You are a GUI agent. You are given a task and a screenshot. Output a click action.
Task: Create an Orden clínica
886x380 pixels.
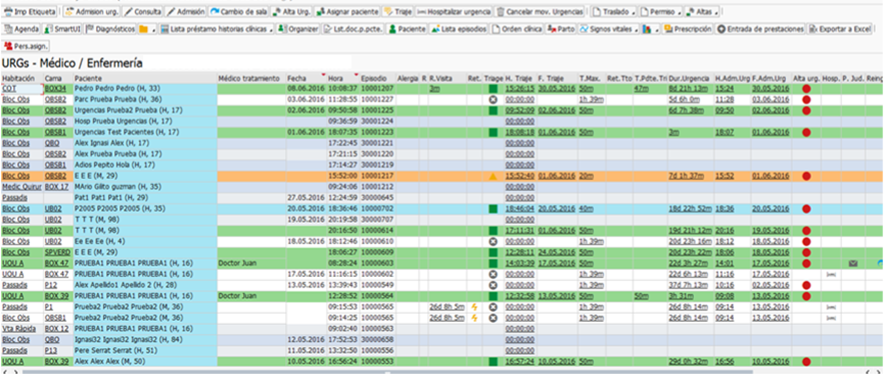[x=516, y=29]
